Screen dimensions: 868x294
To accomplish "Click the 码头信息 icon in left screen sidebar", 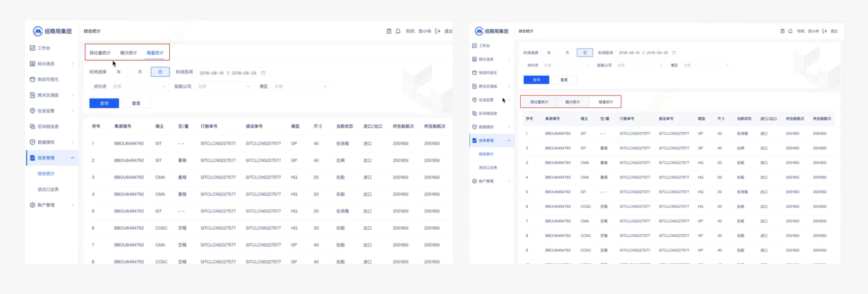I will (32, 63).
